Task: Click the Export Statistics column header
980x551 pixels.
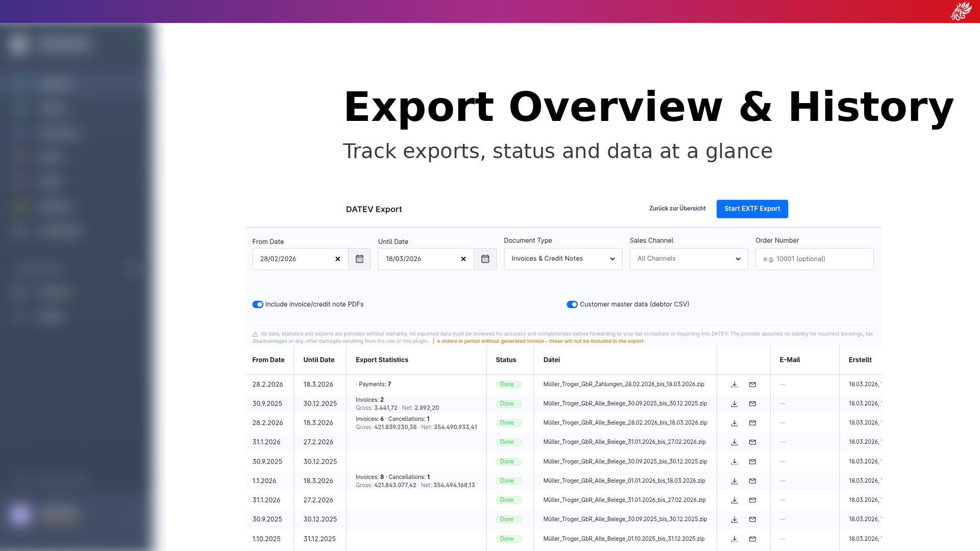Action: pos(382,360)
